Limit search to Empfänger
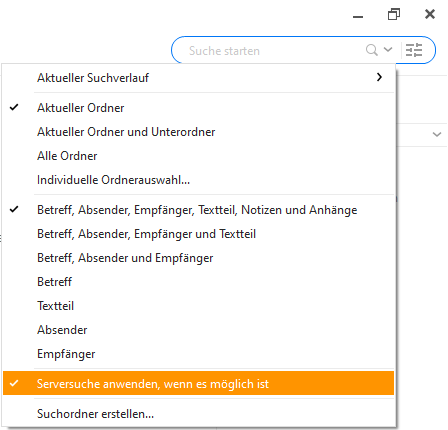This screenshot has width=448, height=430. [198, 354]
